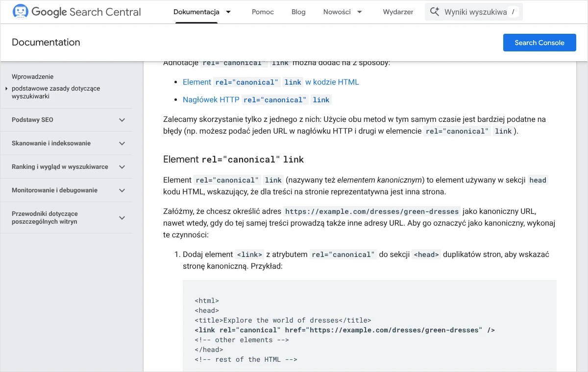Image resolution: width=588 pixels, height=372 pixels.
Task: Click the <!-- other elements --> code comment
Action: 242,340
